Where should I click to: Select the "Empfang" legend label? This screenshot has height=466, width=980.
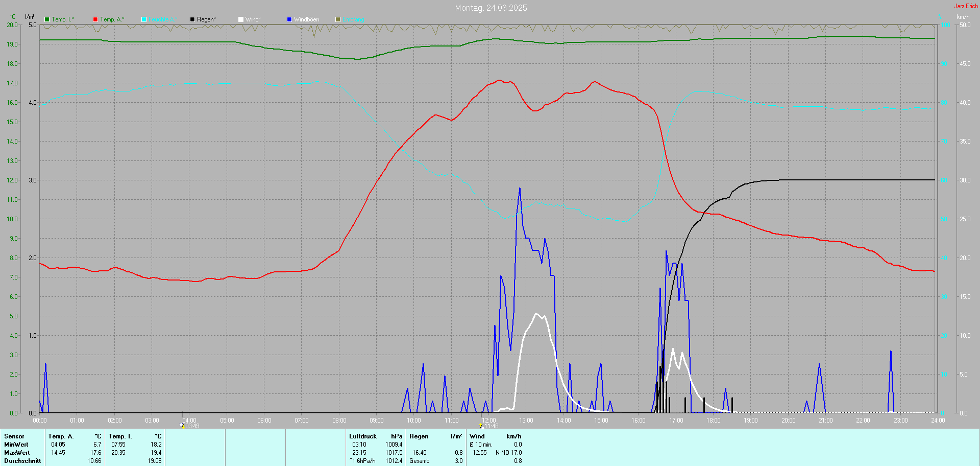(354, 19)
